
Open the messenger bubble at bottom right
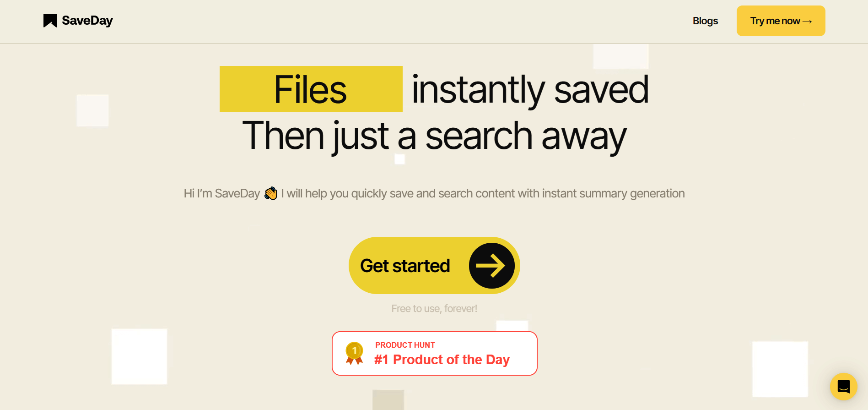click(843, 386)
